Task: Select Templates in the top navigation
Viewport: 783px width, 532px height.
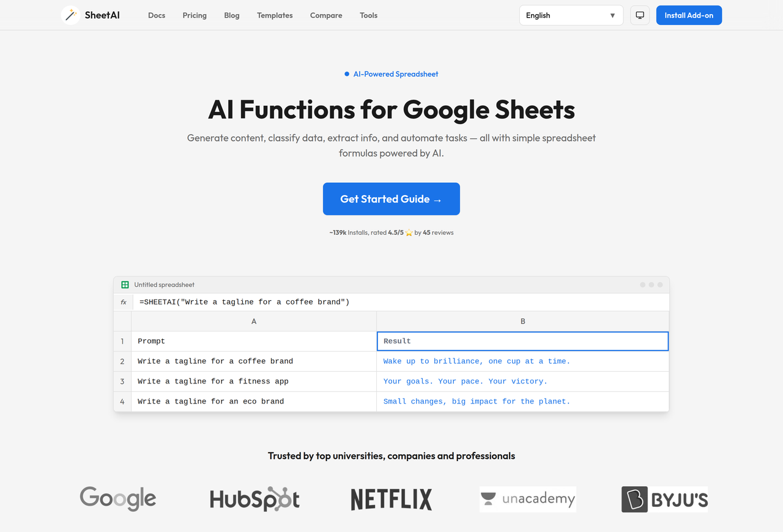Action: pos(275,15)
